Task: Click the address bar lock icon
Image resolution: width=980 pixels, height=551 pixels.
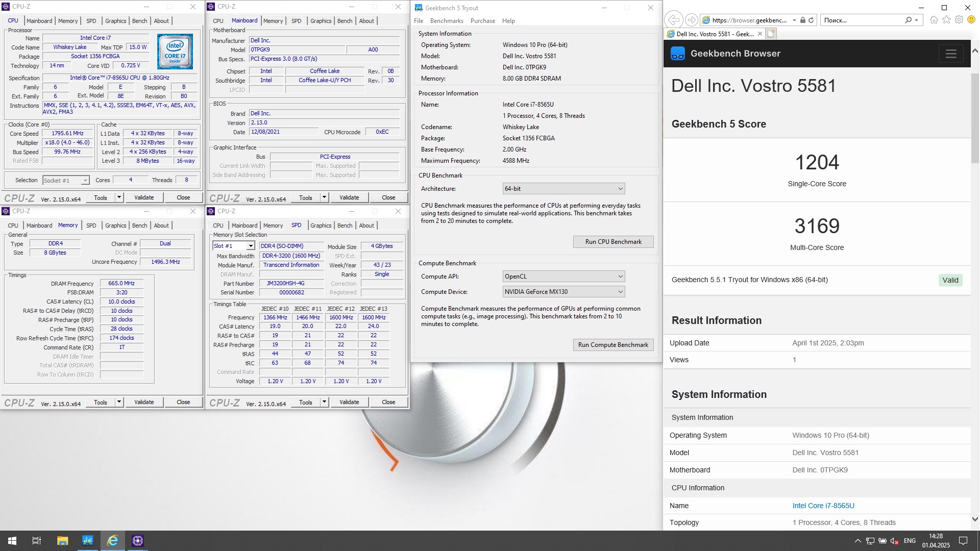Action: tap(802, 20)
